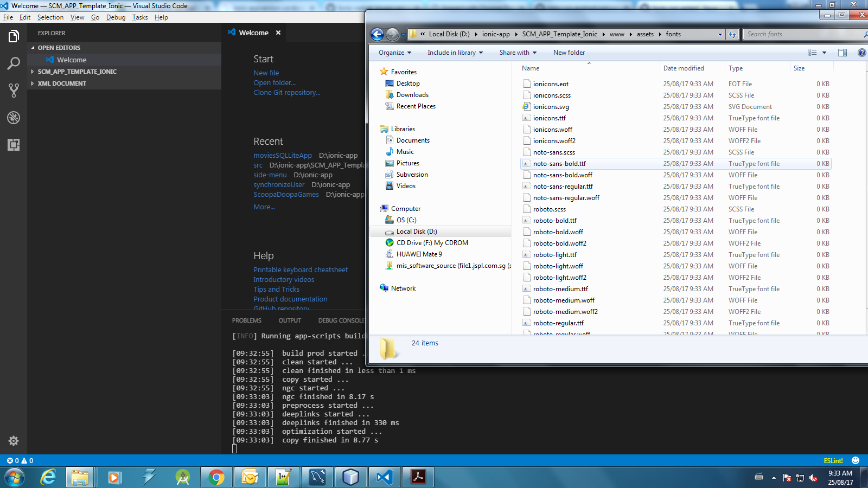Click the volume icon in system tray
Screen dimensions: 868x488
tap(813, 478)
